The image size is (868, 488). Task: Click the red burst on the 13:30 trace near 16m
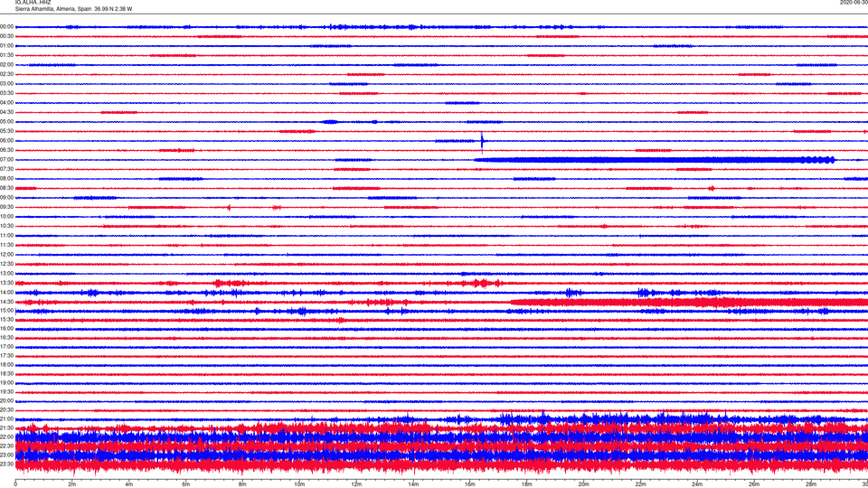pos(480,283)
